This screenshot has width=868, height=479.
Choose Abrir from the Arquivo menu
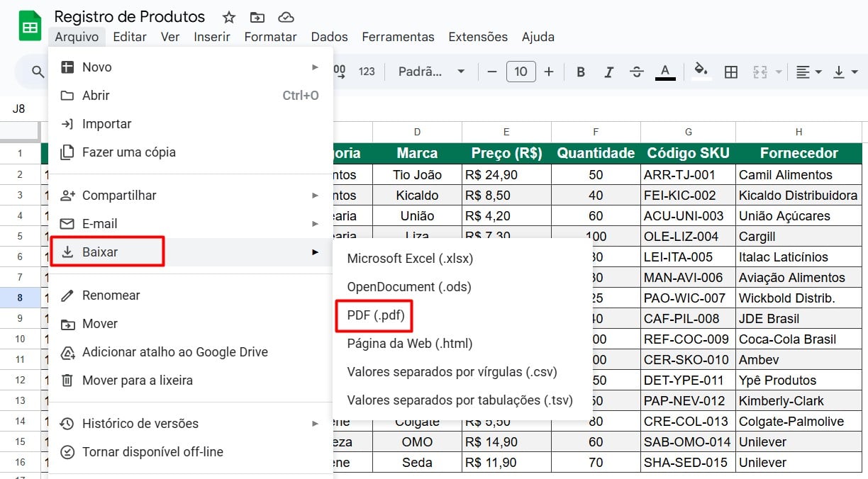coord(191,96)
